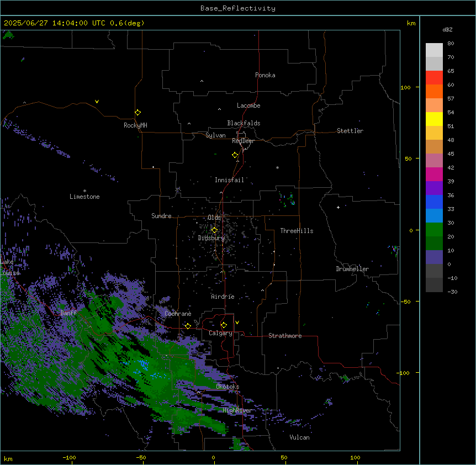The height and width of the screenshot is (465, 476).
Task: Click the asterisk marker above Limestone label
Action: [84, 191]
